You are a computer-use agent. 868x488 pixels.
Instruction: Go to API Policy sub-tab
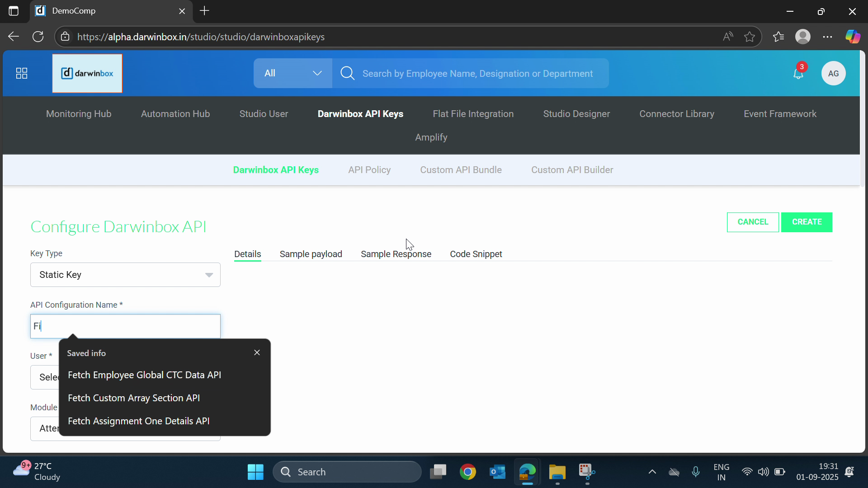(369, 170)
